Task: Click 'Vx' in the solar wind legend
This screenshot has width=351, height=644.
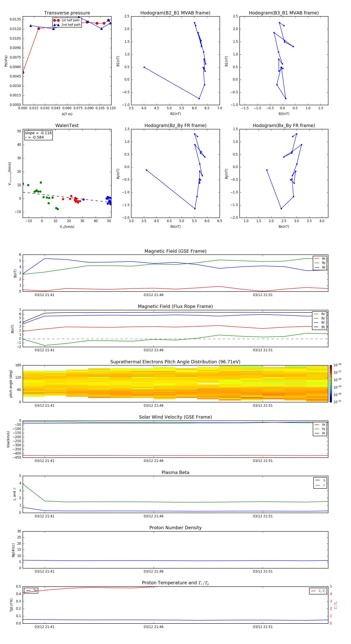Action: (320, 424)
